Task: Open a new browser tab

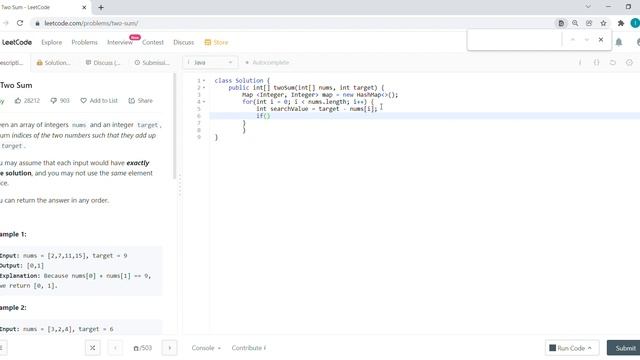Action: (x=101, y=7)
